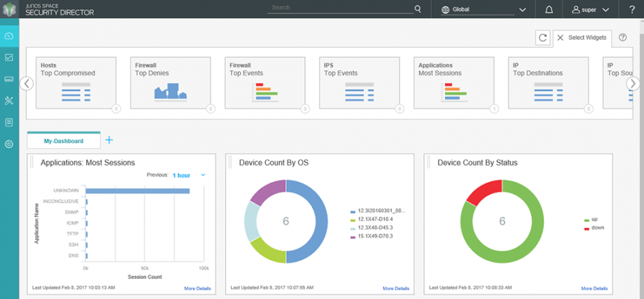Close the Select Widgets panel

tap(560, 38)
